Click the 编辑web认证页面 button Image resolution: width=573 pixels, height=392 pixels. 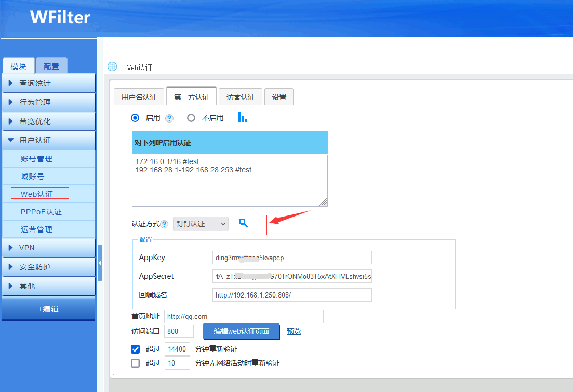click(x=242, y=331)
